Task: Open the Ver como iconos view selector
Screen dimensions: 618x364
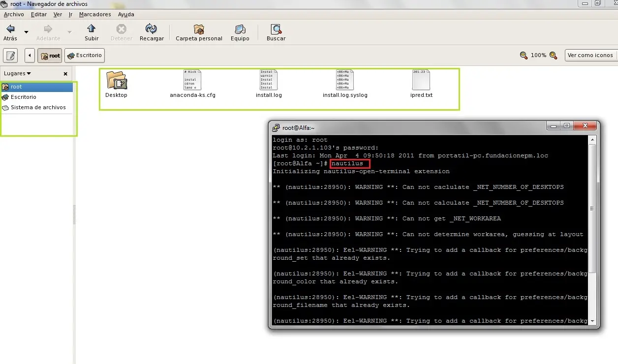Action: coord(590,55)
